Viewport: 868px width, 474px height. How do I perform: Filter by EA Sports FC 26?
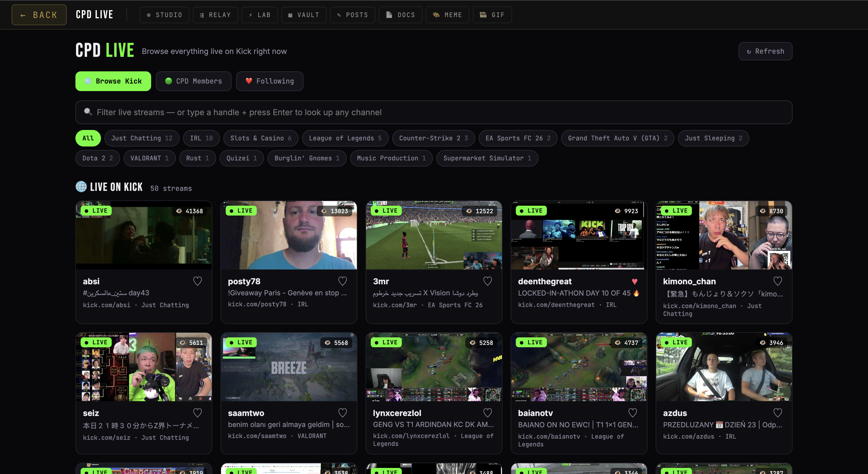click(518, 138)
